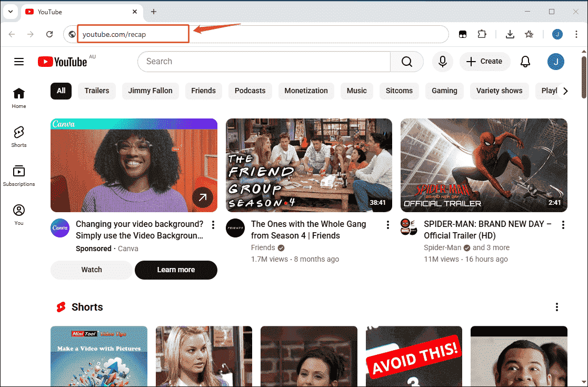Image resolution: width=588 pixels, height=387 pixels.
Task: Expand more filter chips with the right arrow
Action: 565,91
